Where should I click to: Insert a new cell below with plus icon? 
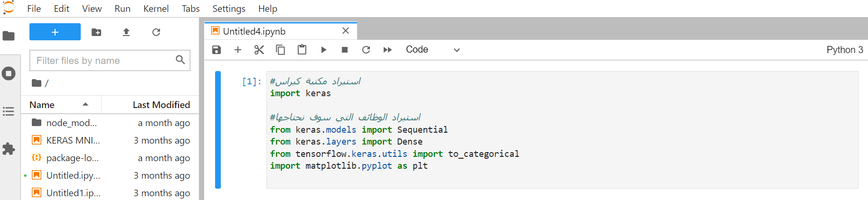(x=238, y=50)
